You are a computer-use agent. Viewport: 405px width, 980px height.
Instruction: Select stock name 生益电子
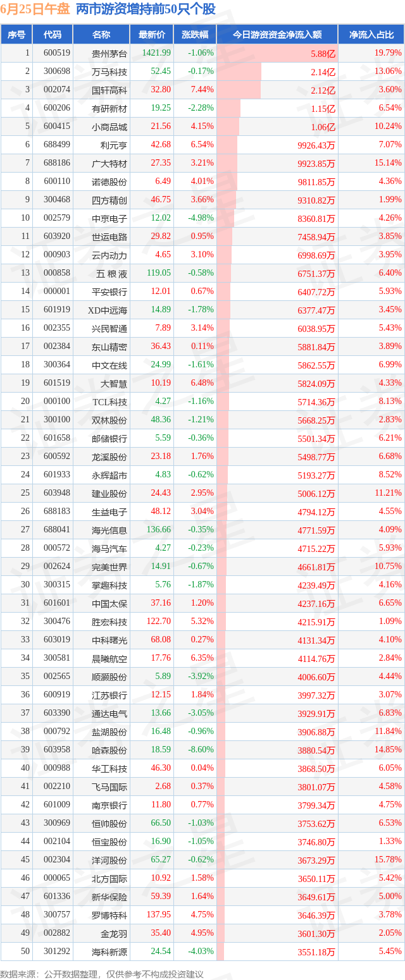[x=109, y=511]
